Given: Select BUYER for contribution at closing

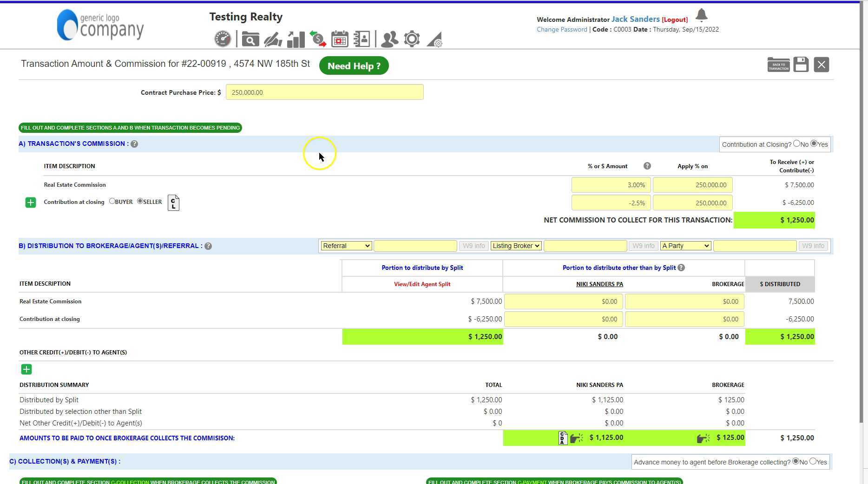Looking at the screenshot, I should [x=112, y=201].
